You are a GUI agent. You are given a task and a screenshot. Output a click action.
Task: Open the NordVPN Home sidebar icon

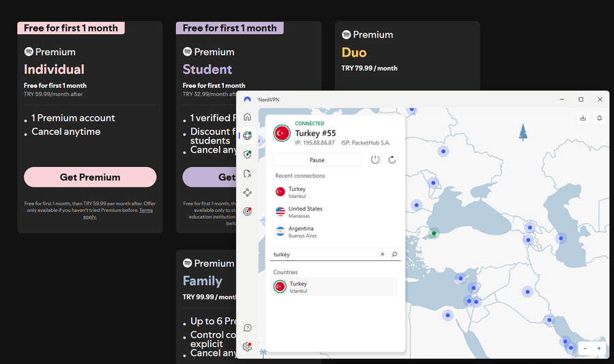click(x=247, y=117)
